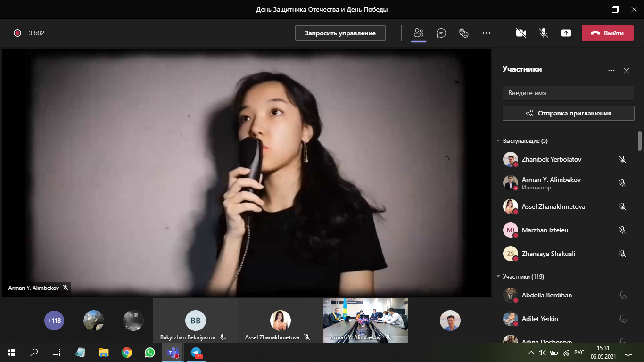Click the participants panel scrollbar
This screenshot has height=362, width=644.
pyautogui.click(x=640, y=141)
